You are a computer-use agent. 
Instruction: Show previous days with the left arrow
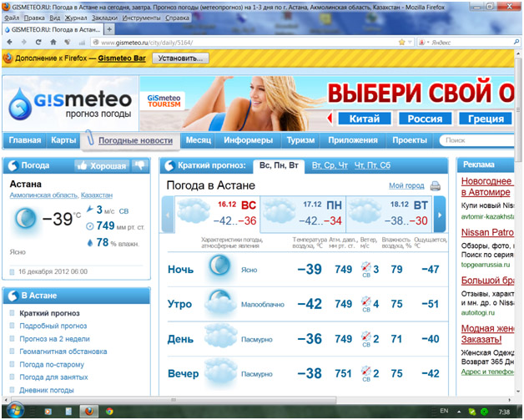point(168,215)
